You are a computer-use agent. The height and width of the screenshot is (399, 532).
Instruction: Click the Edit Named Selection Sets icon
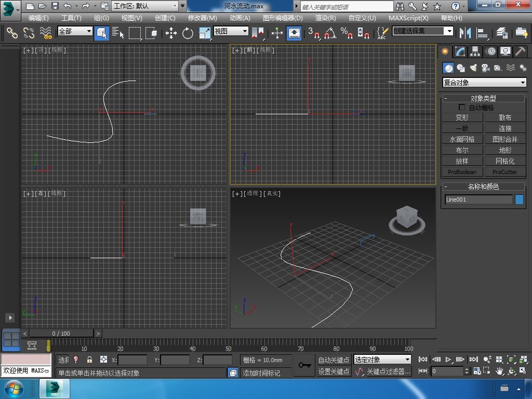(x=382, y=33)
